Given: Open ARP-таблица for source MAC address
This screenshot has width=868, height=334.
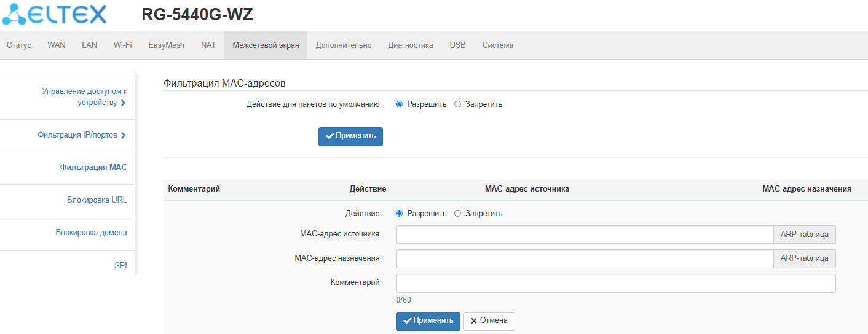Looking at the screenshot, I should tap(804, 235).
